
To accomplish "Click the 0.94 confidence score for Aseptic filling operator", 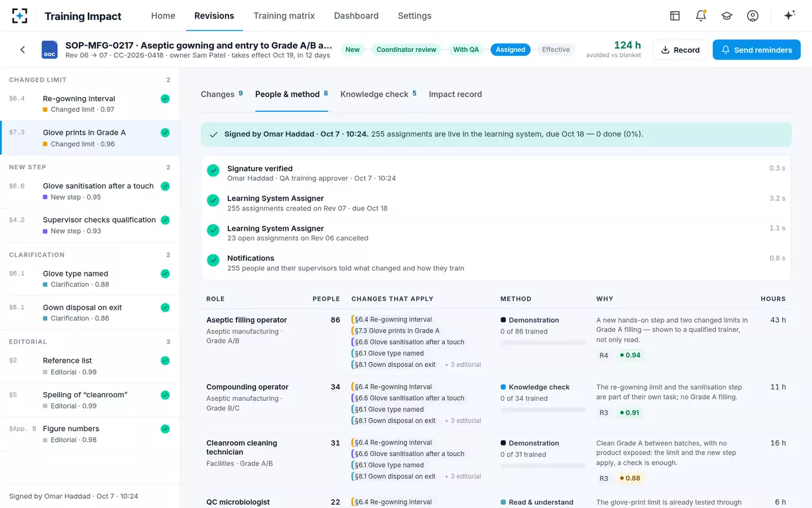I will click(630, 355).
